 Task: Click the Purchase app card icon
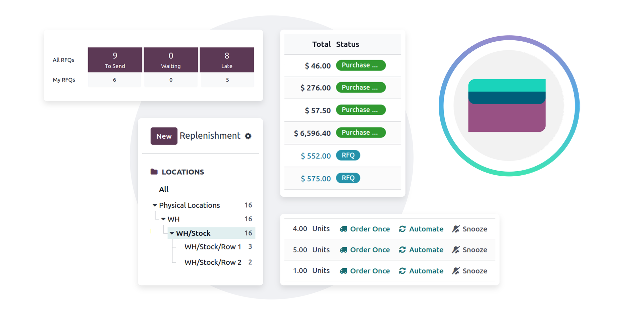point(506,105)
